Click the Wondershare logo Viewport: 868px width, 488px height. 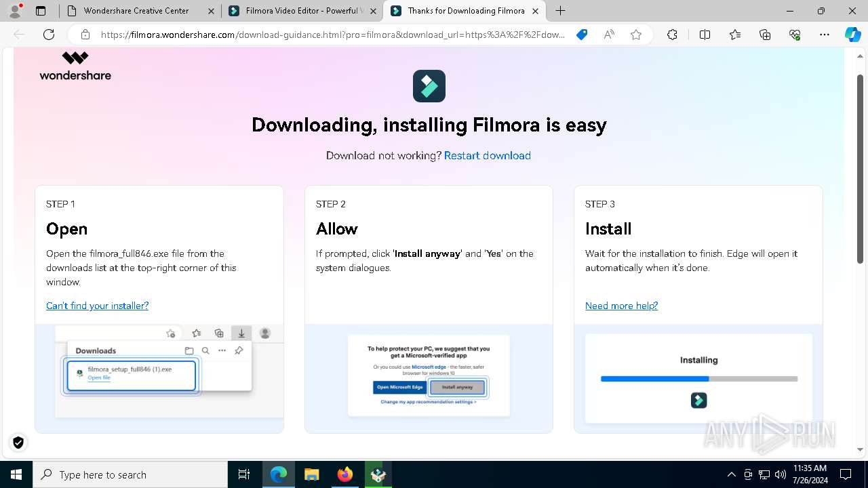[75, 66]
